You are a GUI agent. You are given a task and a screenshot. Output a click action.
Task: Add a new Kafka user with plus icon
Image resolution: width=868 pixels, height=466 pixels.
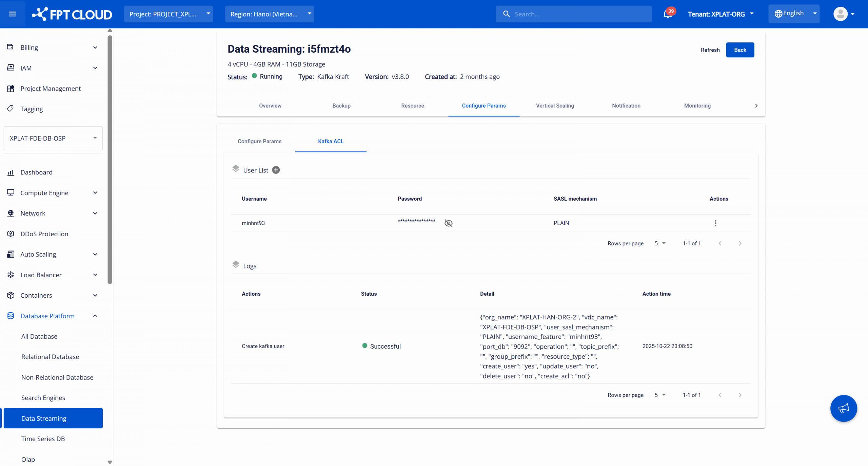coord(276,170)
